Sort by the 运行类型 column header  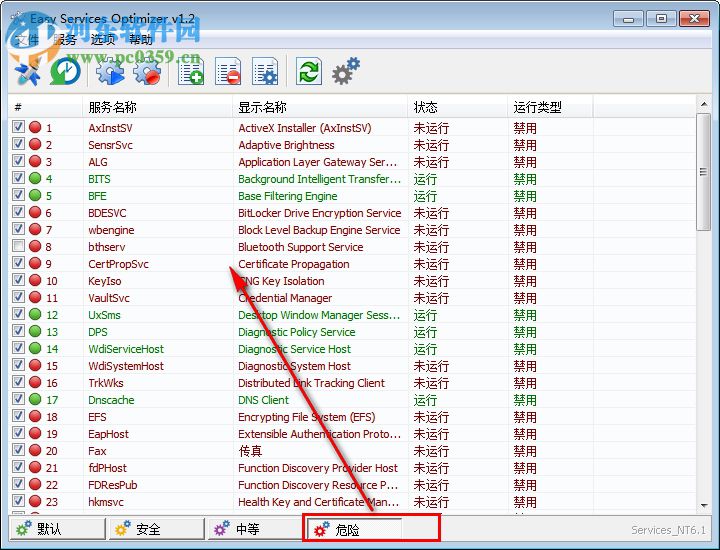coord(551,107)
